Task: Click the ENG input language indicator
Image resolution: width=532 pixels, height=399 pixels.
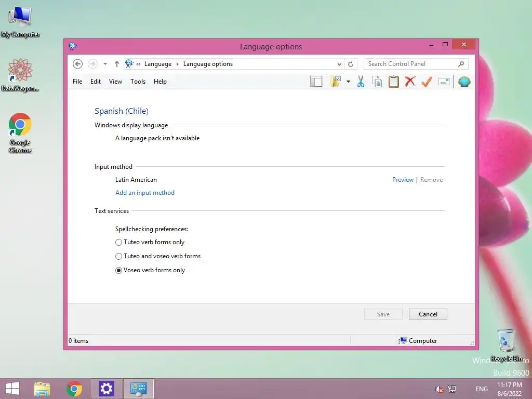Action: coord(482,389)
